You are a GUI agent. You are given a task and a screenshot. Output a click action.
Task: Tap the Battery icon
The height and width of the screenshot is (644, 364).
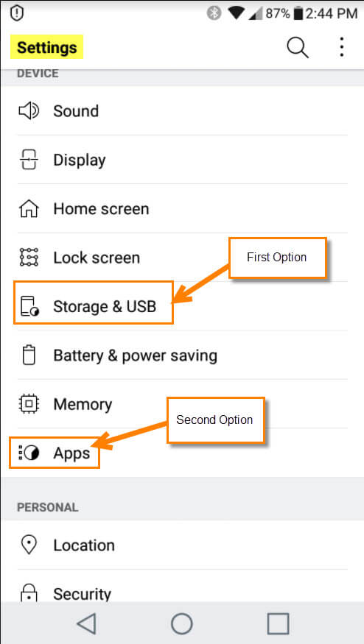click(x=29, y=355)
